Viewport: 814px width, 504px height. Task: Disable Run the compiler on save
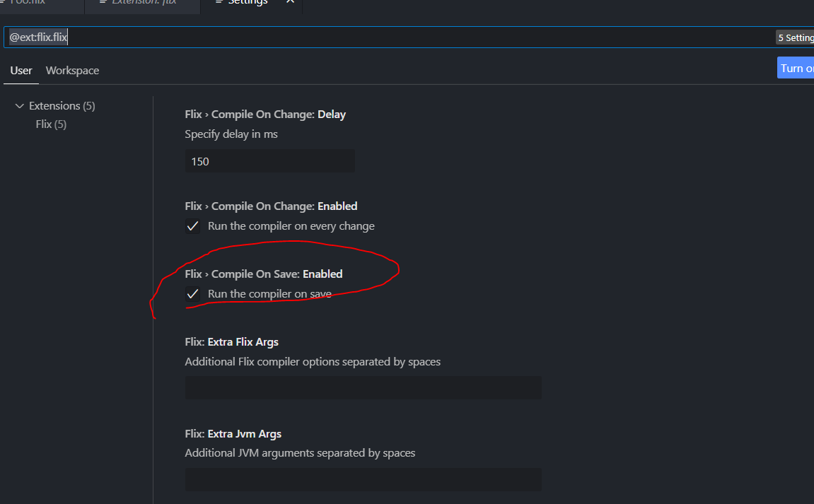click(192, 294)
